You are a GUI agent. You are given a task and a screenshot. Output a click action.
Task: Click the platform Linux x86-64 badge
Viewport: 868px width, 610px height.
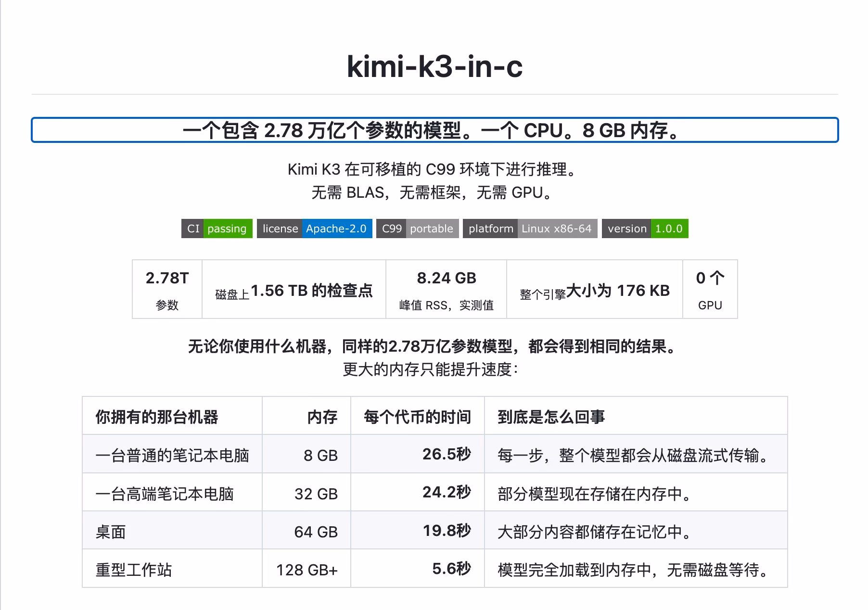point(530,229)
